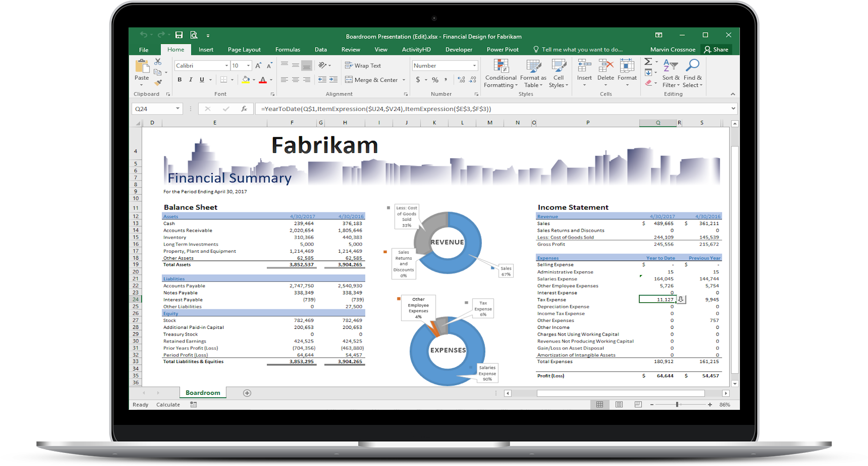
Task: Click Increase Decimal icon
Action: [461, 80]
